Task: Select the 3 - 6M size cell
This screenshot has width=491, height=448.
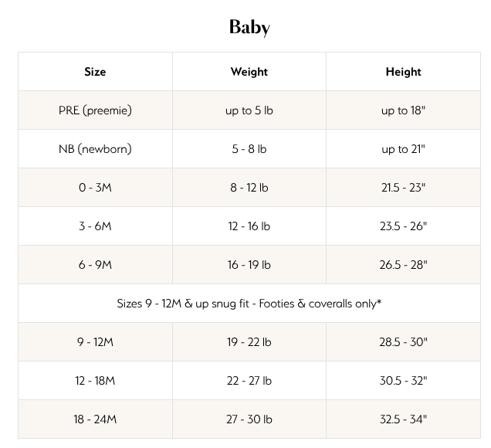Action: tap(95, 226)
